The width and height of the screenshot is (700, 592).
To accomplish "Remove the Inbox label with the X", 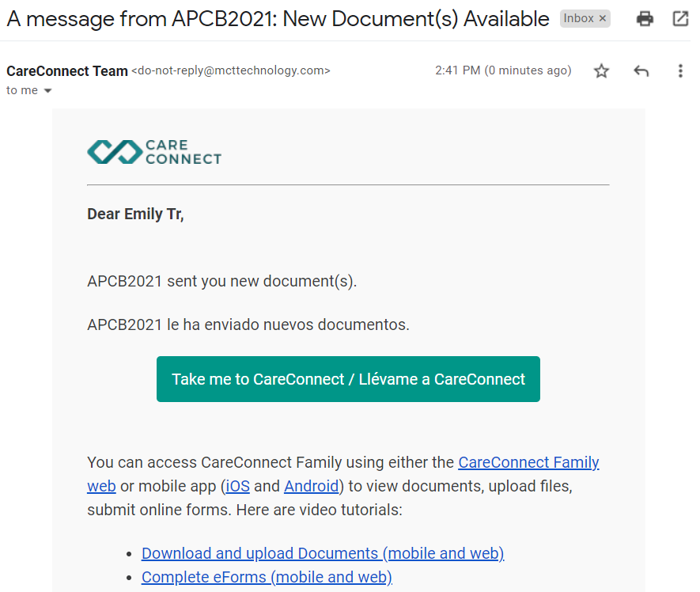I will pos(603,18).
